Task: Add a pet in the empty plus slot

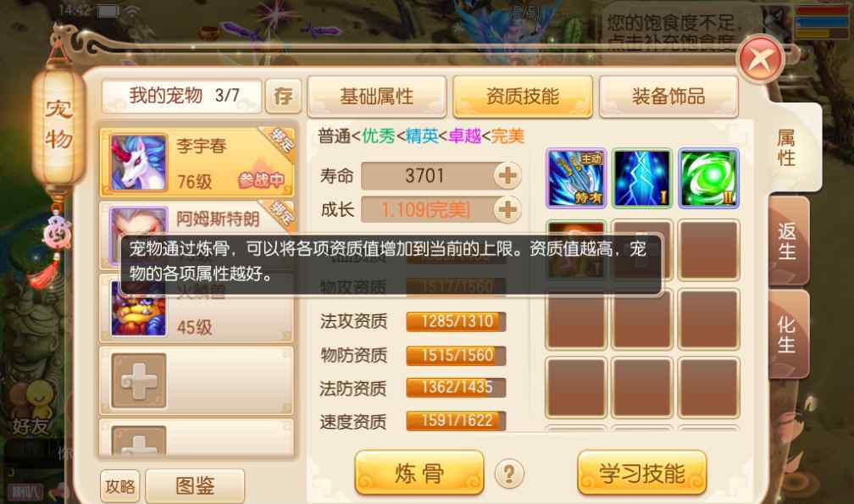Action: 139,380
